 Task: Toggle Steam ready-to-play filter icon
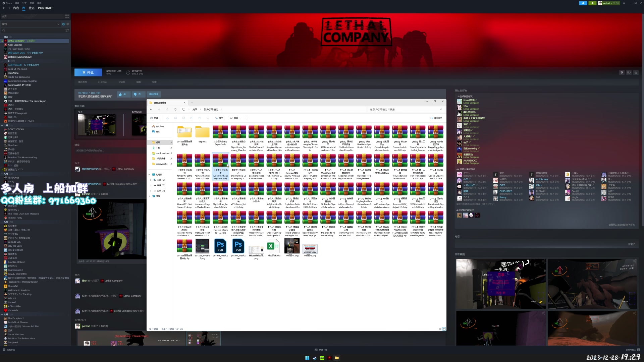point(68,24)
